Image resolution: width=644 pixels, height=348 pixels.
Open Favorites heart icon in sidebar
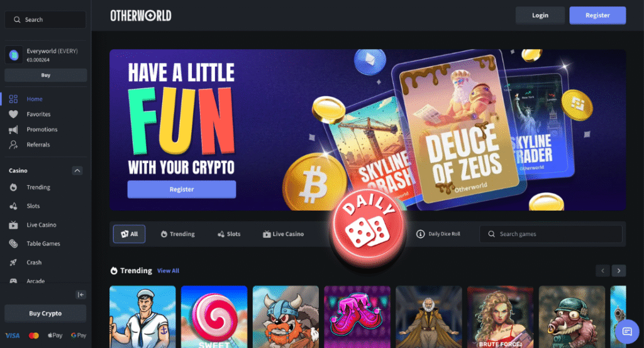[14, 115]
